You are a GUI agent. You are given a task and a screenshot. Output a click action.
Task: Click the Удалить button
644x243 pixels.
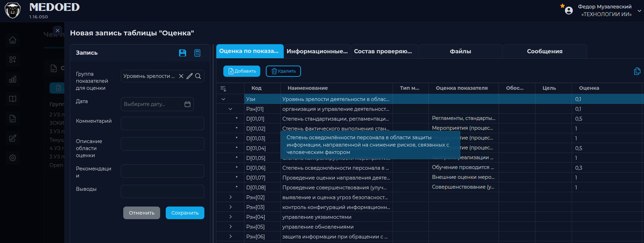[283, 71]
